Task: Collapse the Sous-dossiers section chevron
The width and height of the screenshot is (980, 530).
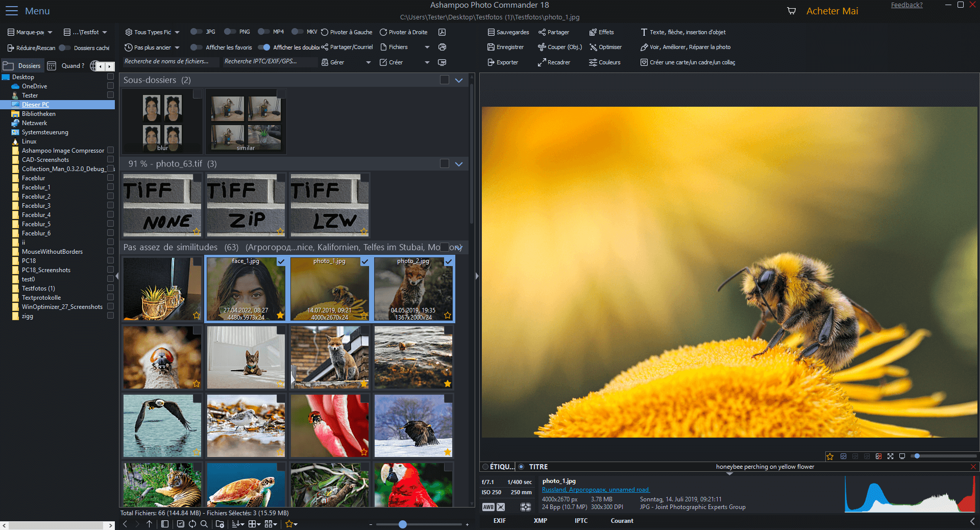Action: [459, 80]
